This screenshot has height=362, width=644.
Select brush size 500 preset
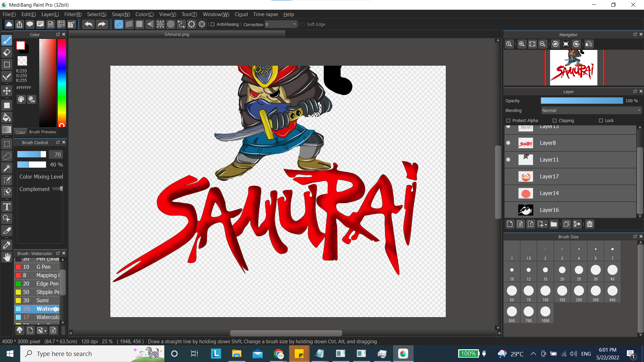click(512, 313)
